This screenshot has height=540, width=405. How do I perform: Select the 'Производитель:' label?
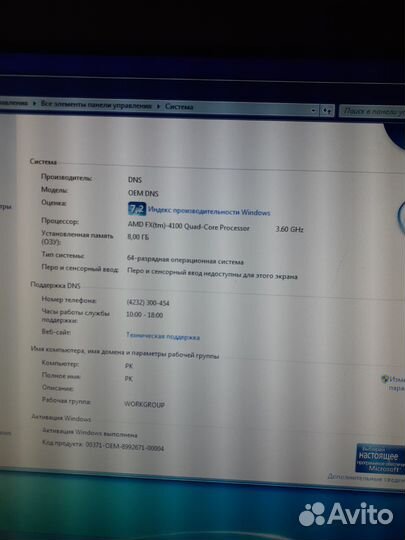click(66, 178)
